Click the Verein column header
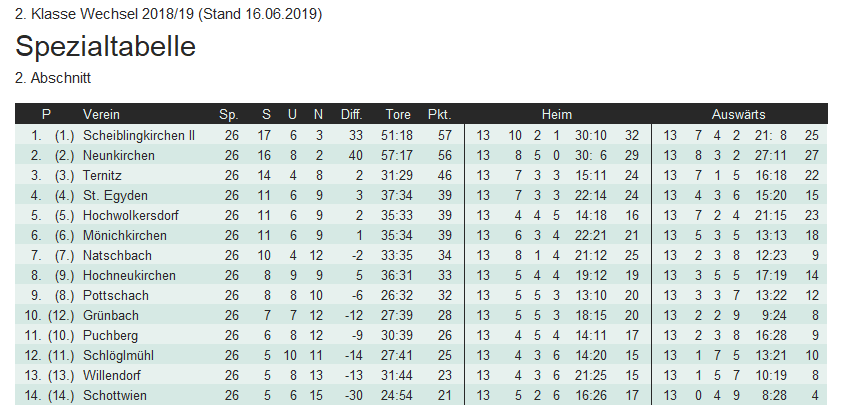This screenshot has width=842, height=412. click(x=102, y=114)
